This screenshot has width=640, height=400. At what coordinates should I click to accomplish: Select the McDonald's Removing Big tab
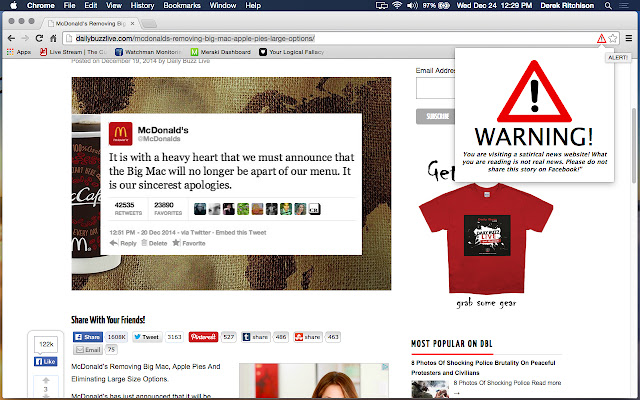(91, 24)
